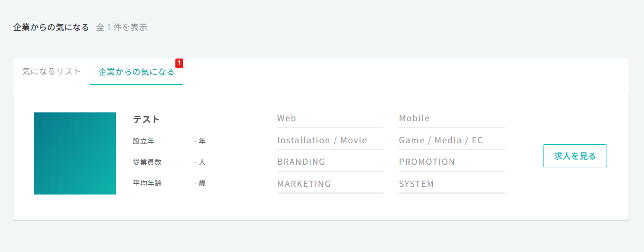644x252 pixels.
Task: Select the 企業からの気になる tab
Action: 136,72
